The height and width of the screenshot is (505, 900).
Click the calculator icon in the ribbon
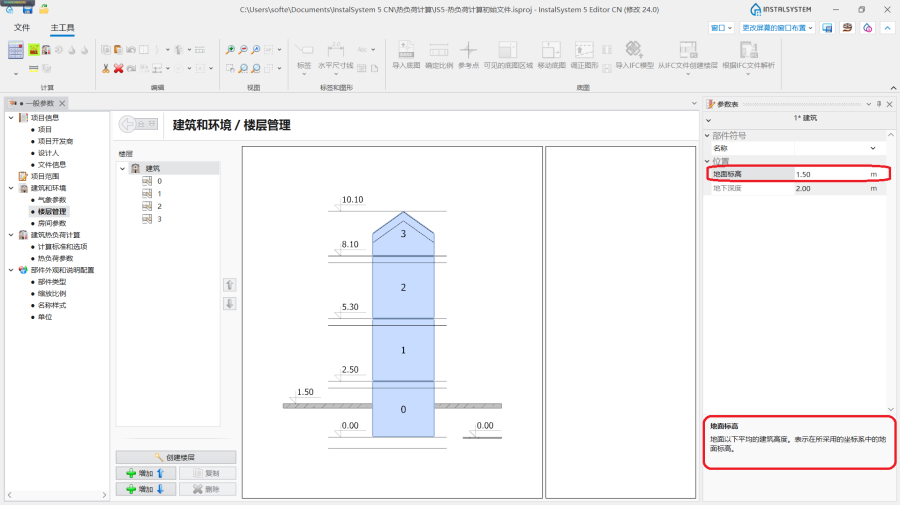pos(15,51)
